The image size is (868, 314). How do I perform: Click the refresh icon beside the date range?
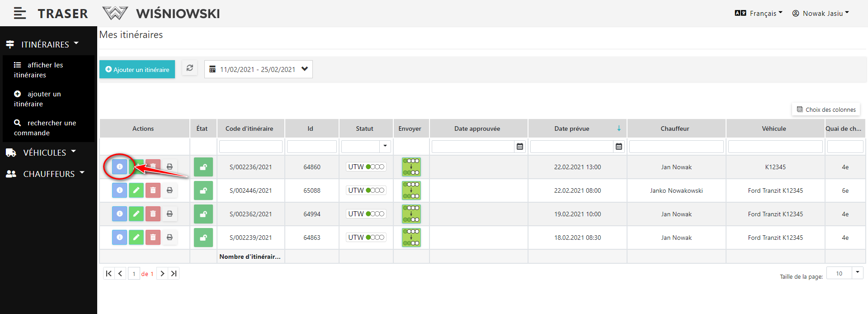pyautogui.click(x=190, y=68)
